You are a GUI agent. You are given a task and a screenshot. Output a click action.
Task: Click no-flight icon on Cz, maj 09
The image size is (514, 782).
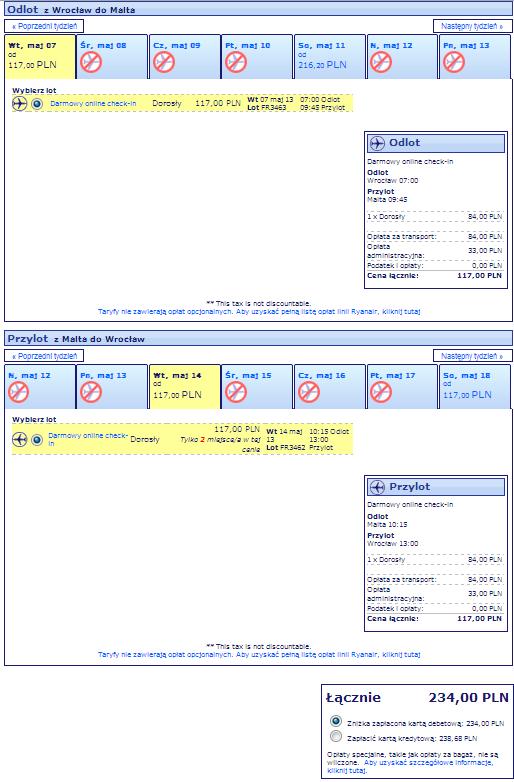(164, 63)
